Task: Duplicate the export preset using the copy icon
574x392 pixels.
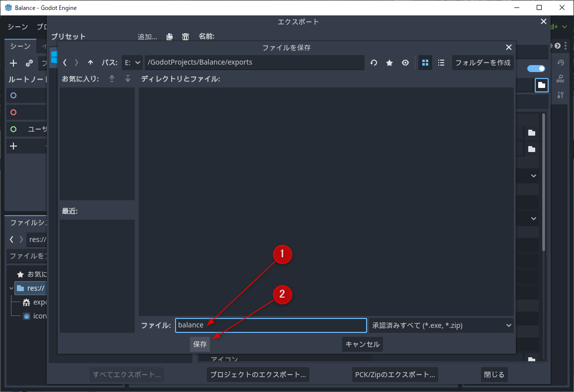Action: 169,36
